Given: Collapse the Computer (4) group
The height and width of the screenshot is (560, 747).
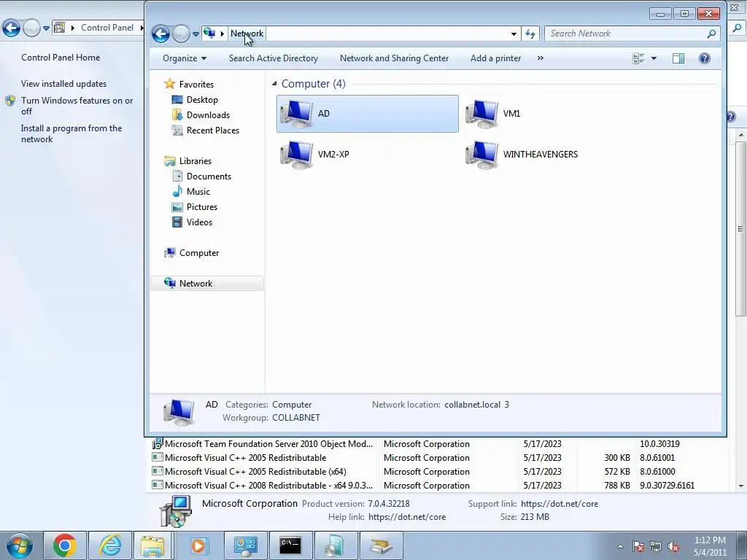Looking at the screenshot, I should (x=274, y=84).
